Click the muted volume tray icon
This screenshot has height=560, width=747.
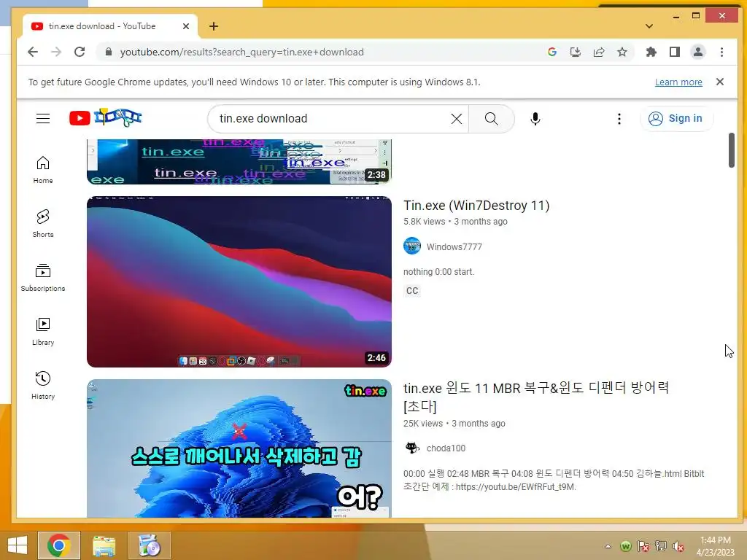(678, 546)
